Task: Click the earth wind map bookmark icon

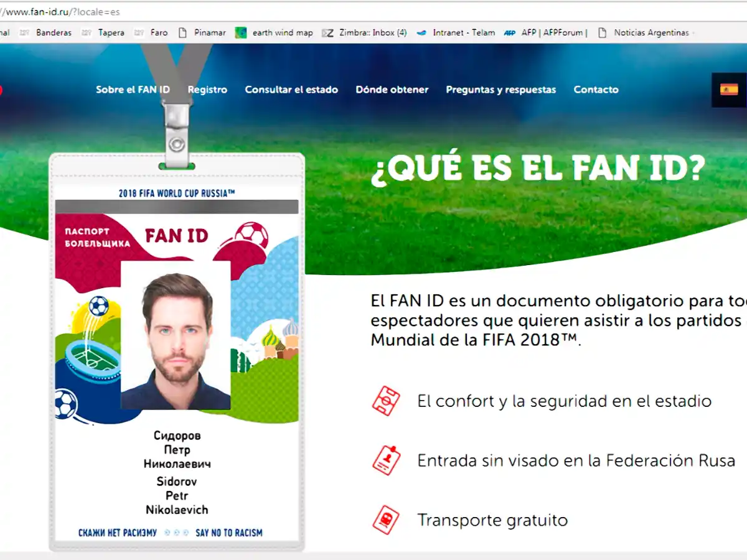Action: pyautogui.click(x=242, y=32)
